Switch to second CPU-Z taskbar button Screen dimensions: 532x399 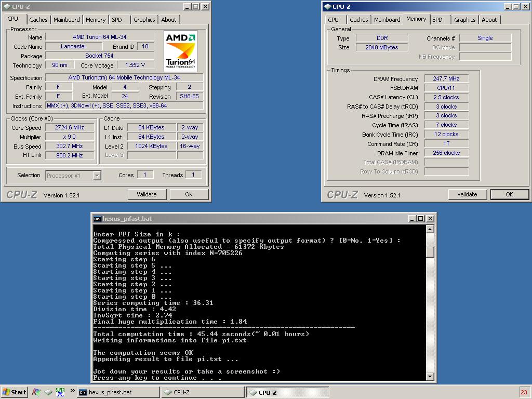[x=287, y=392]
